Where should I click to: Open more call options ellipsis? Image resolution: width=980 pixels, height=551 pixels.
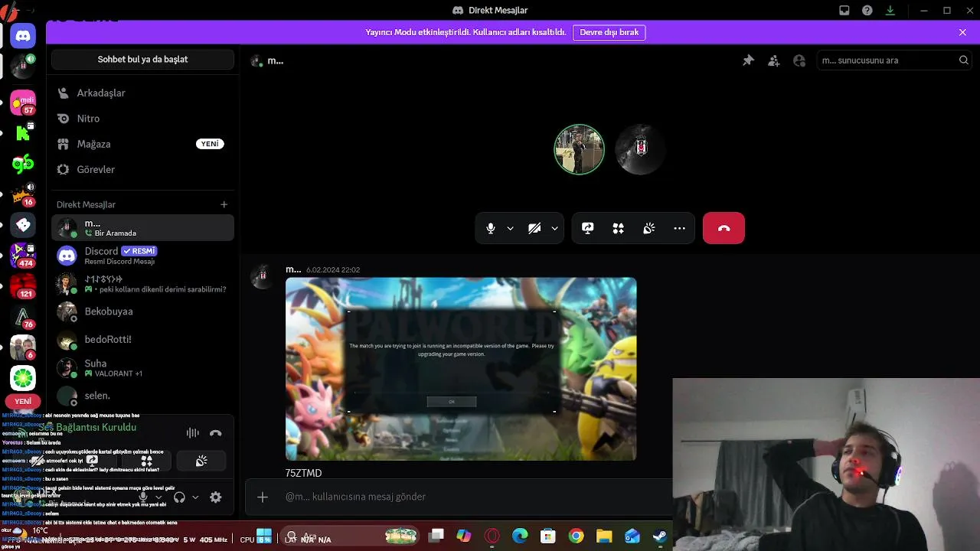[x=679, y=228]
